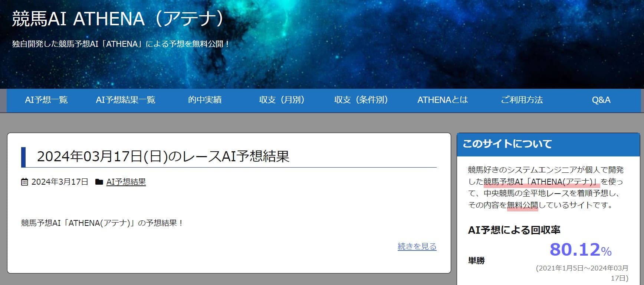Image resolution: width=644 pixels, height=285 pixels.
Task: Open the AI予想結果 category link
Action: point(126,182)
